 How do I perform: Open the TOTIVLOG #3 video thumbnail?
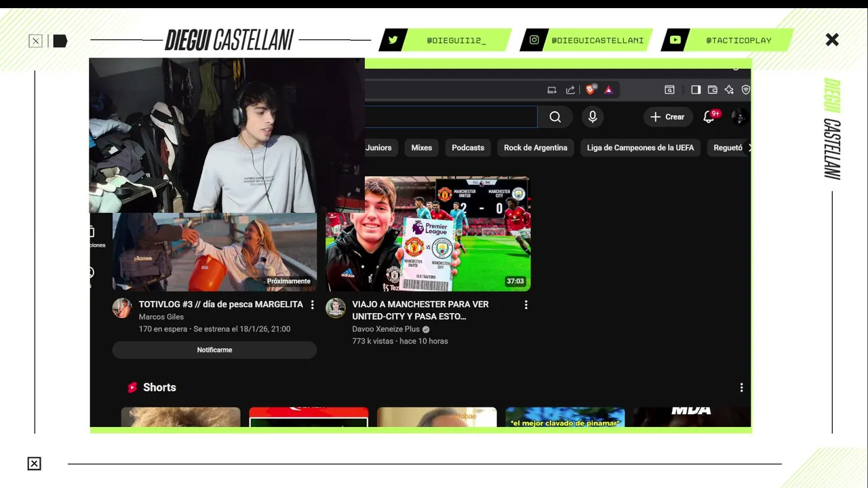point(214,252)
